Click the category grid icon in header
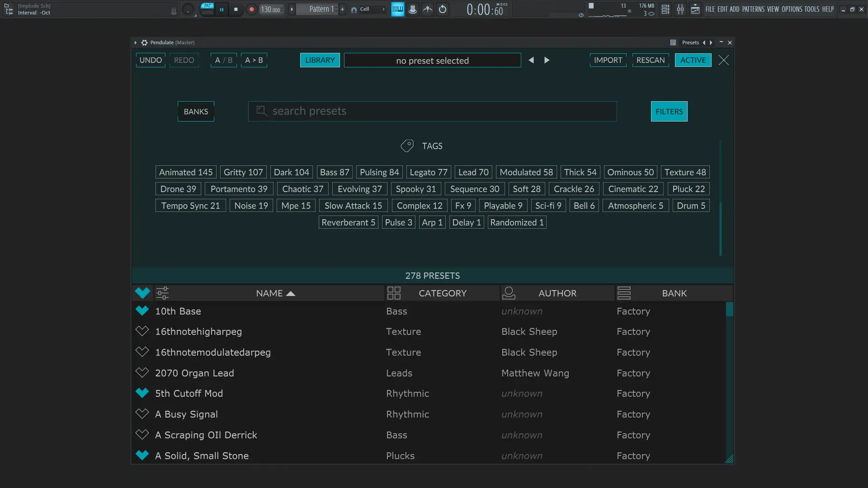 click(x=394, y=293)
